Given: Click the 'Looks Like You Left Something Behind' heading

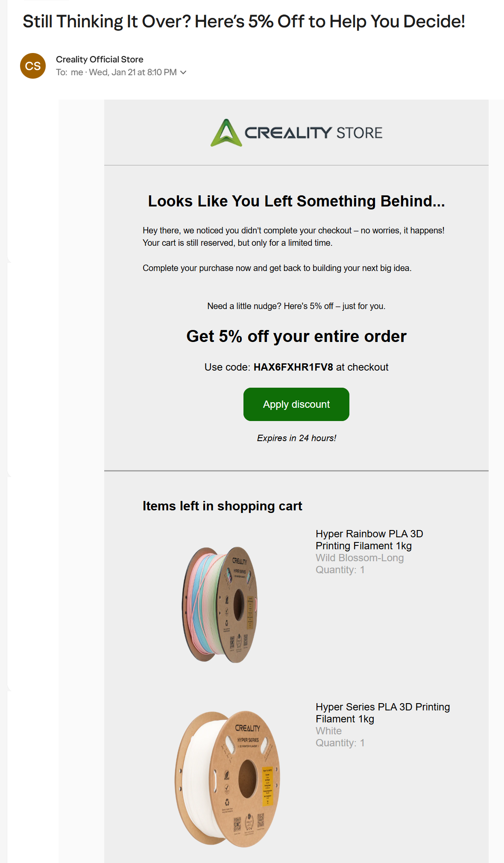Looking at the screenshot, I should 296,201.
